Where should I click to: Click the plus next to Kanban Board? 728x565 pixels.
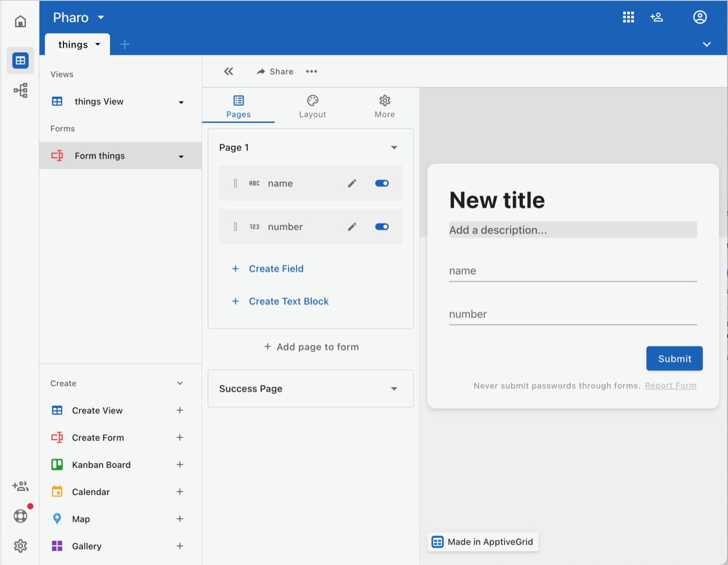(180, 464)
